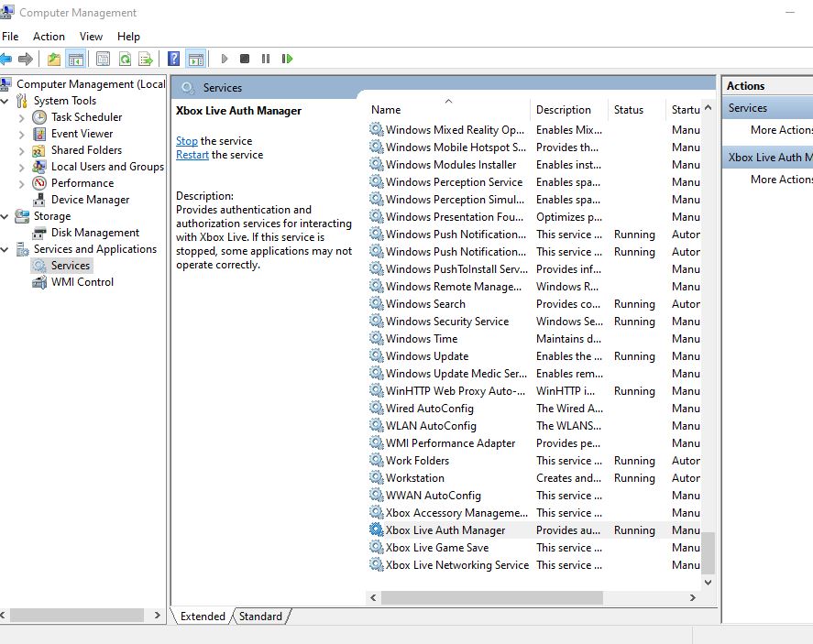Toggle the Show/Hide Action Pane button
This screenshot has height=644, width=813.
coord(195,59)
